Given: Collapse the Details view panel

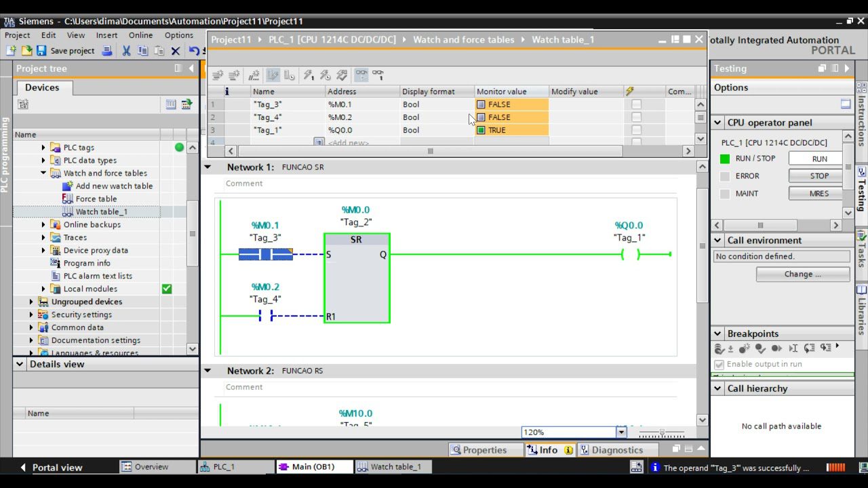Looking at the screenshot, I should [x=20, y=364].
